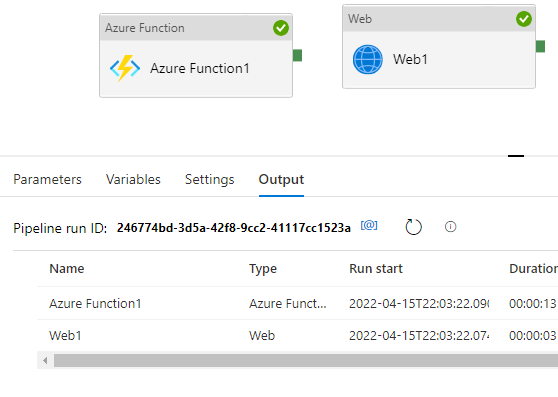
Task: Click the blue globe Web1 icon
Action: coord(368,59)
